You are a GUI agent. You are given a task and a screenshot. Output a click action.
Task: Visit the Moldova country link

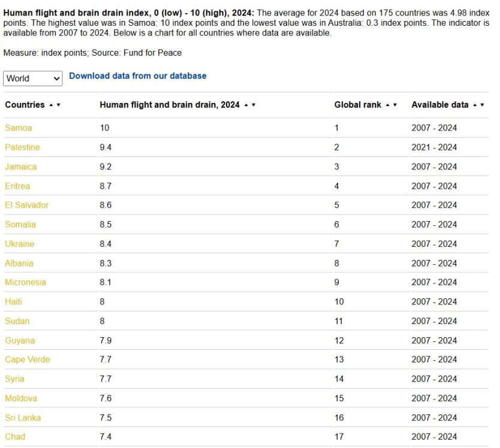(21, 398)
